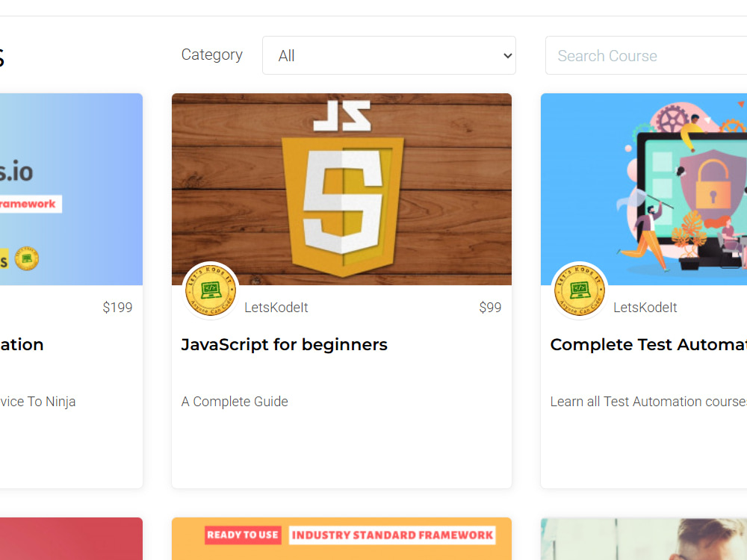Viewport: 747px width, 560px height.
Task: Open the Industry Standard Framework course banner
Action: [341, 538]
